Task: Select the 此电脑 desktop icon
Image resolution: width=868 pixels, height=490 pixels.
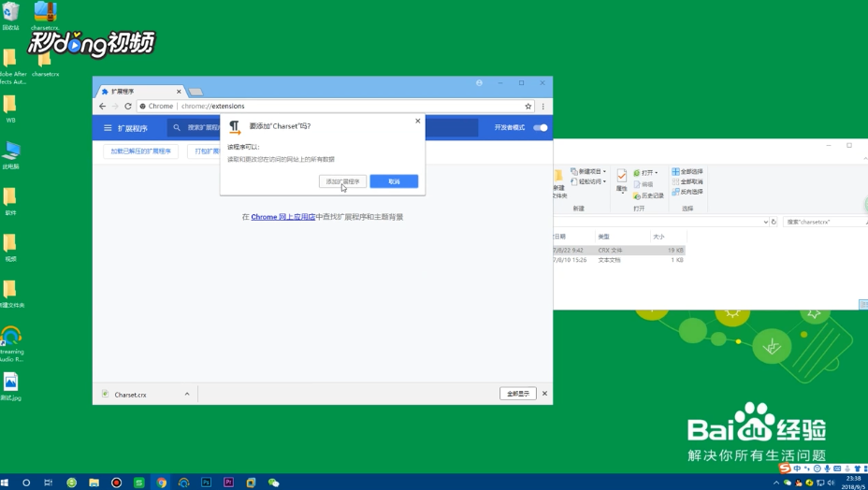Action: (x=10, y=155)
